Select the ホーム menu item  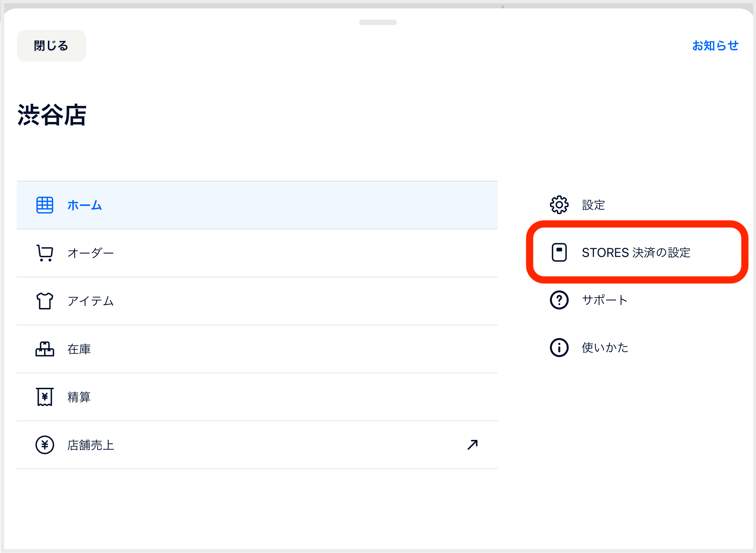pyautogui.click(x=257, y=205)
